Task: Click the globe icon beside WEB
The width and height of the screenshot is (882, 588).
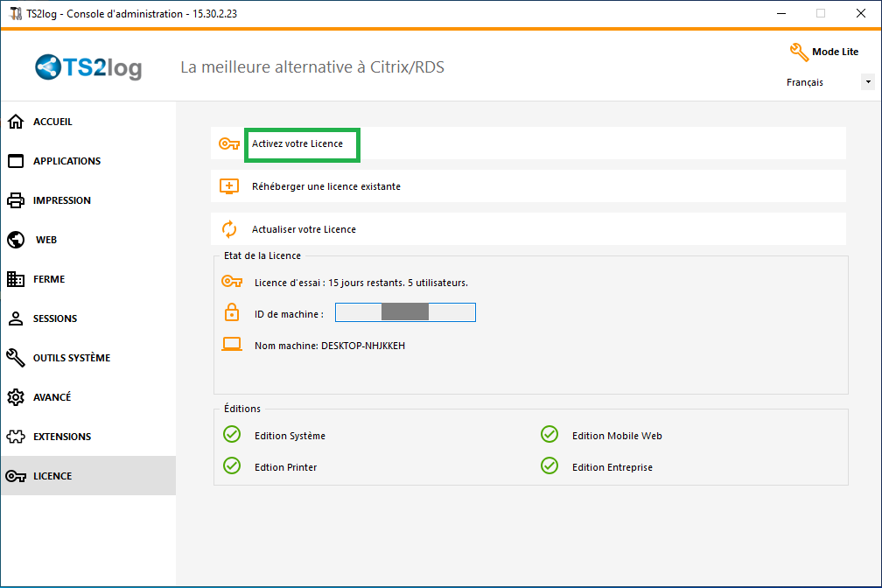Action: point(16,240)
